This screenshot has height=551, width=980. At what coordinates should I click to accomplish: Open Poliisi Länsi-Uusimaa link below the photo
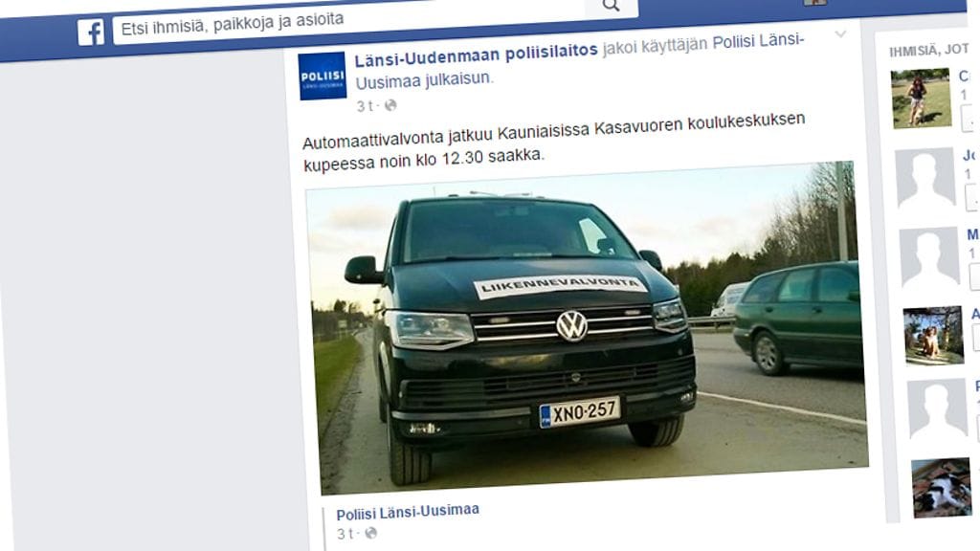[408, 512]
